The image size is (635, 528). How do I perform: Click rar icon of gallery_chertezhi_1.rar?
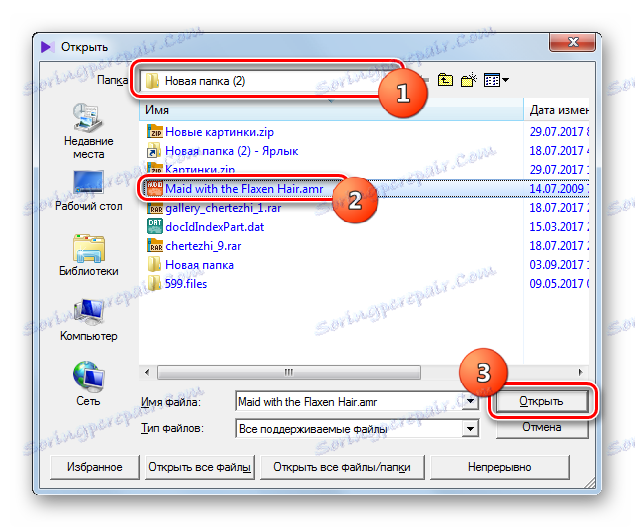pyautogui.click(x=155, y=208)
